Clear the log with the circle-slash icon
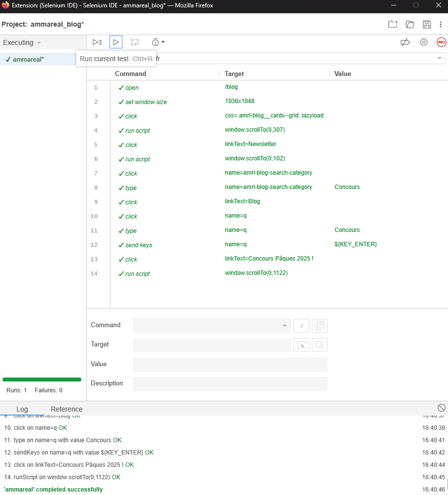The height and width of the screenshot is (495, 448). pos(441,408)
